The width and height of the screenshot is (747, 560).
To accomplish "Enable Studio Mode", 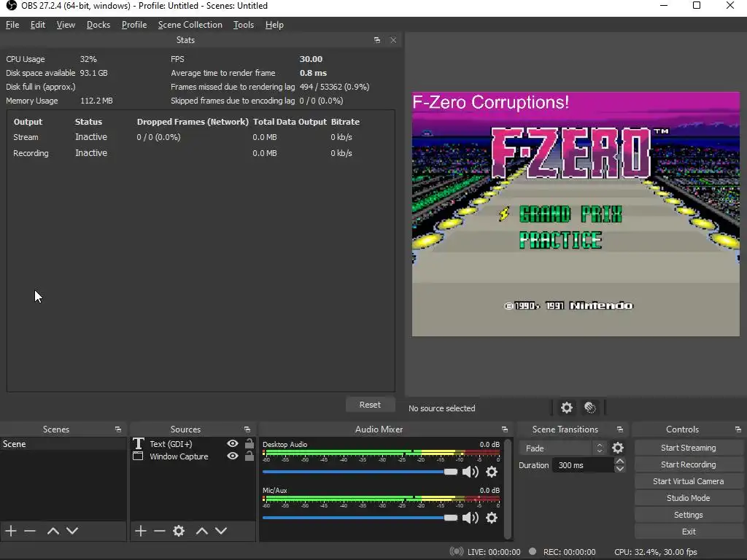I will point(689,498).
